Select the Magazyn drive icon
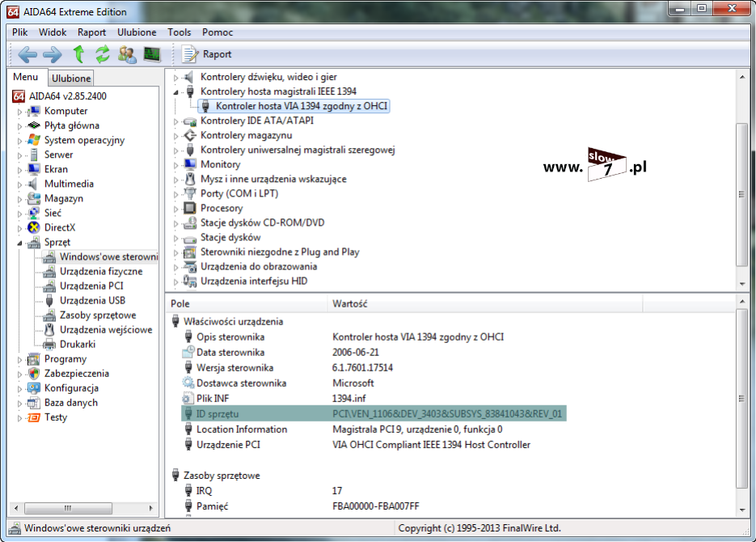Viewport: 756px width, 542px height. point(34,198)
